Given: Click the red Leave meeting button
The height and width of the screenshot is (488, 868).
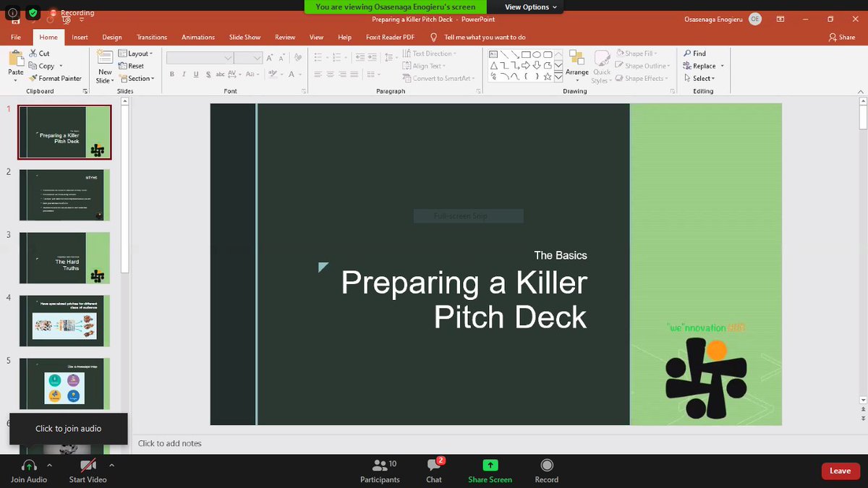Looking at the screenshot, I should click(841, 471).
